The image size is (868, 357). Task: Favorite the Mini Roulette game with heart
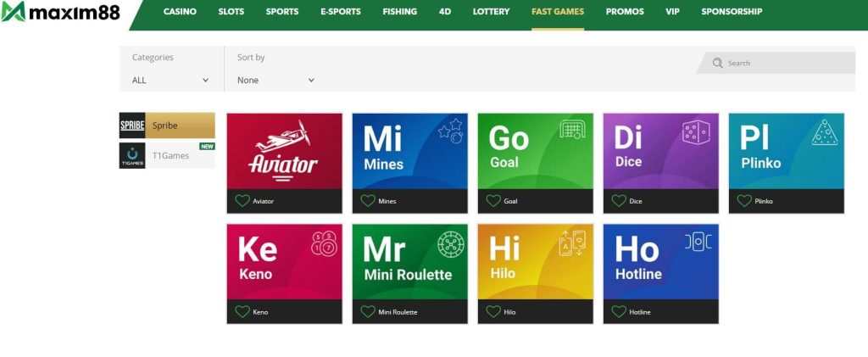(368, 311)
